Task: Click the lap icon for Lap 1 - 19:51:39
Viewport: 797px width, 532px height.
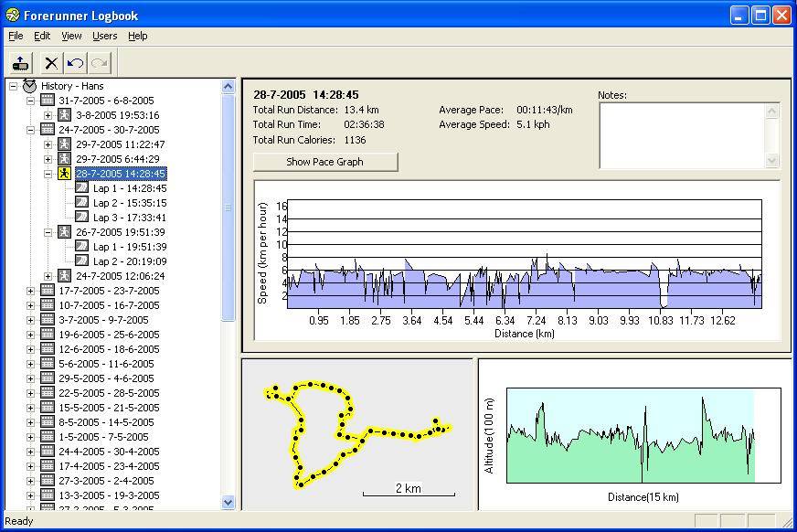Action: pos(81,247)
